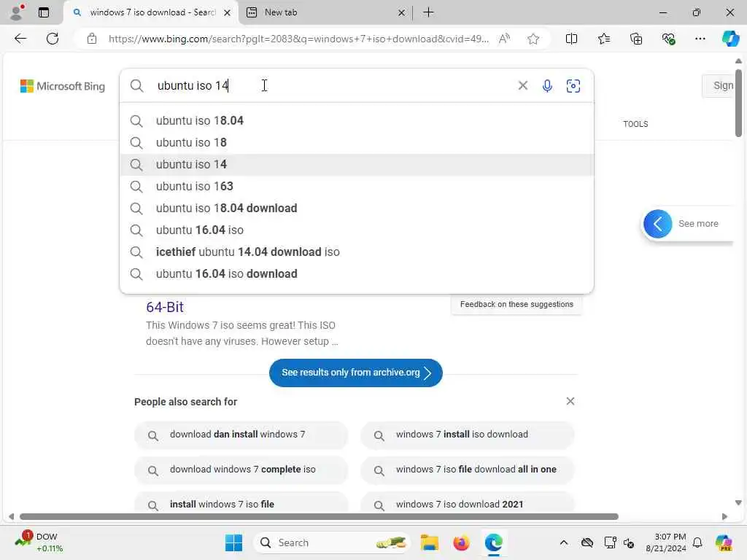Image resolution: width=747 pixels, height=560 pixels.
Task: Open the DOW stocks widget
Action: point(39,542)
